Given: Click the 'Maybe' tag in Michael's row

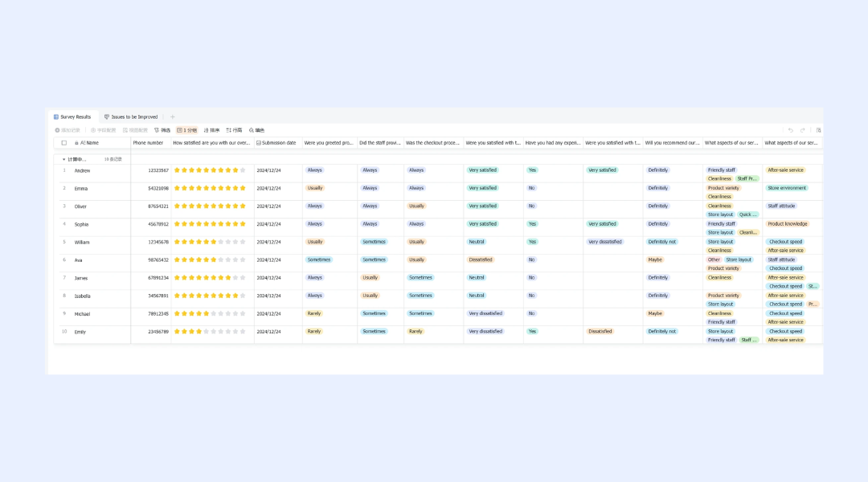Looking at the screenshot, I should click(655, 314).
